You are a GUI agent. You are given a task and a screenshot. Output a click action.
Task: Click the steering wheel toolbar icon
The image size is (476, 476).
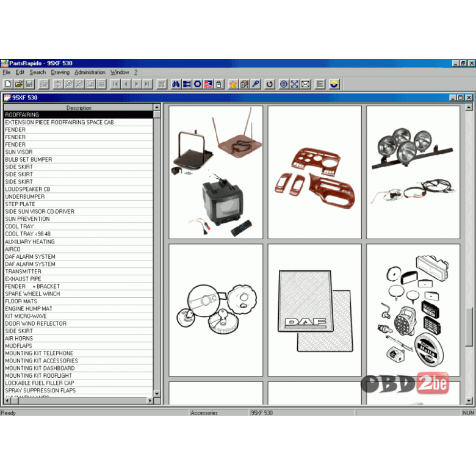284,84
